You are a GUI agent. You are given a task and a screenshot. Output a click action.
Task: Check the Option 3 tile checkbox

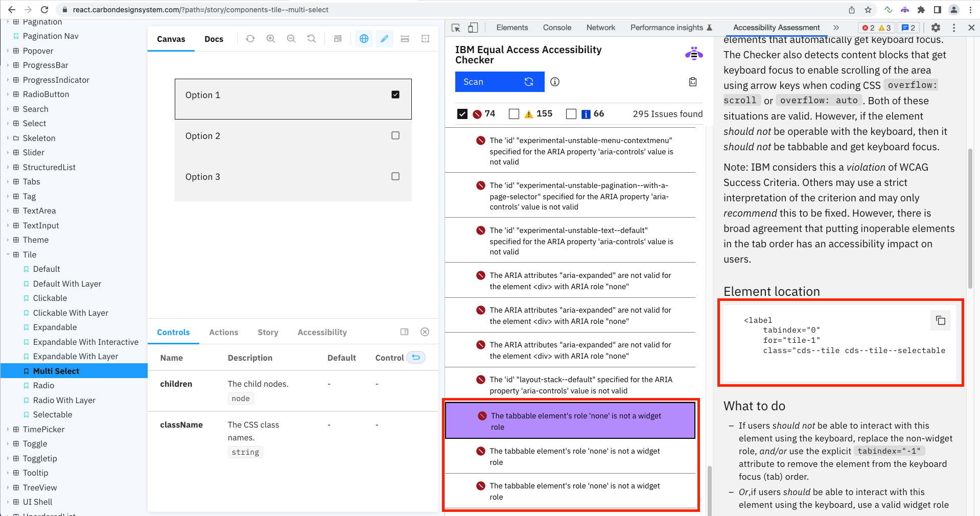(395, 176)
